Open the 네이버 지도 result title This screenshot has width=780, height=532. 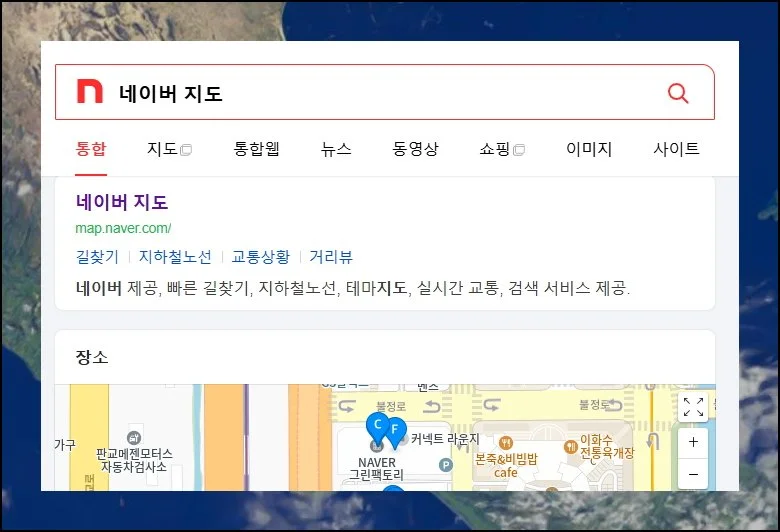pyautogui.click(x=122, y=202)
